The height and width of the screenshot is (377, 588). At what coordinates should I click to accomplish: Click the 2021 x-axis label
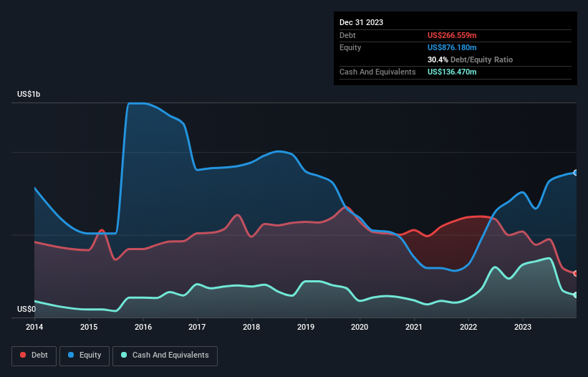point(414,327)
